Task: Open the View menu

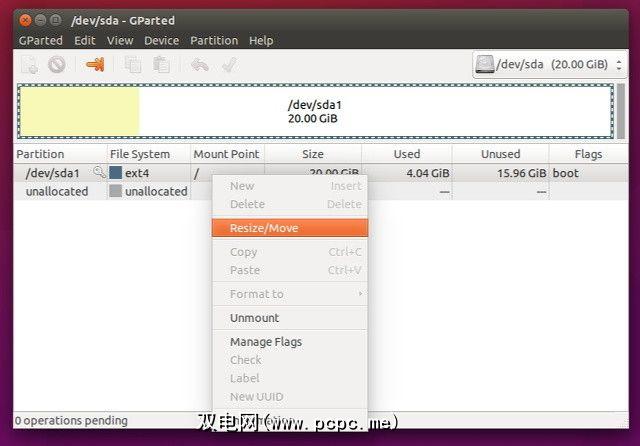Action: pos(120,40)
